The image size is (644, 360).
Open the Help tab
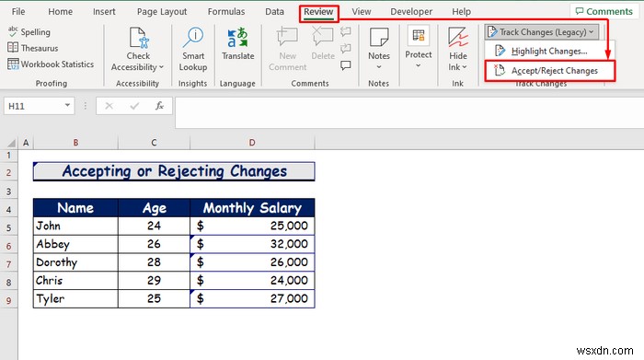coord(461,11)
